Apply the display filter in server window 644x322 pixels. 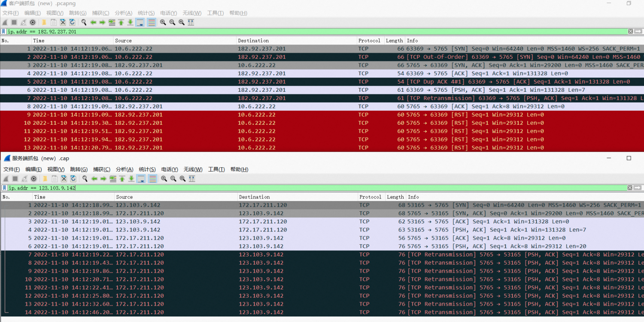point(638,188)
